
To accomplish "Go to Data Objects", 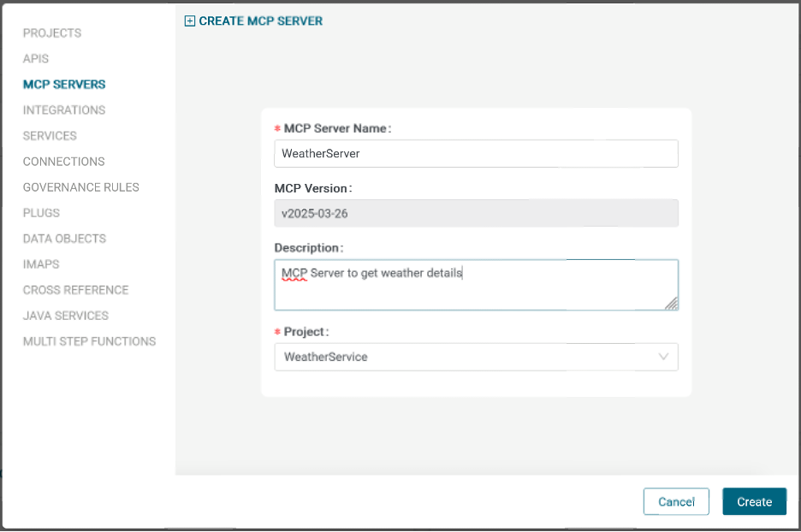I will pyautogui.click(x=64, y=239).
